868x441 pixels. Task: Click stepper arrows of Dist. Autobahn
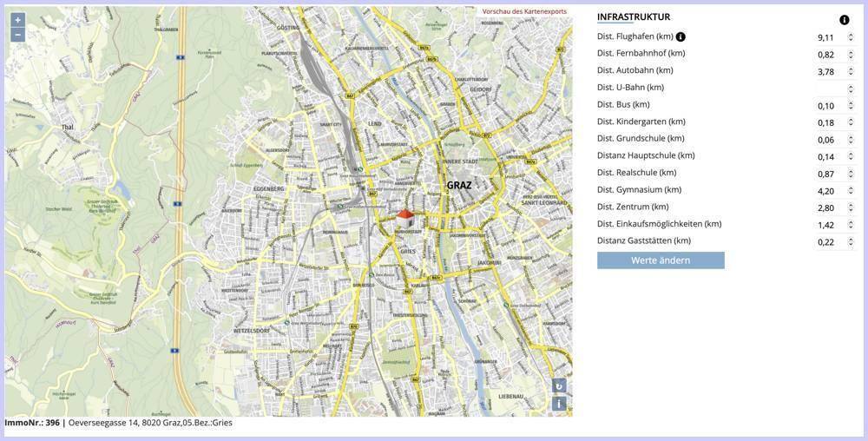[851, 72]
